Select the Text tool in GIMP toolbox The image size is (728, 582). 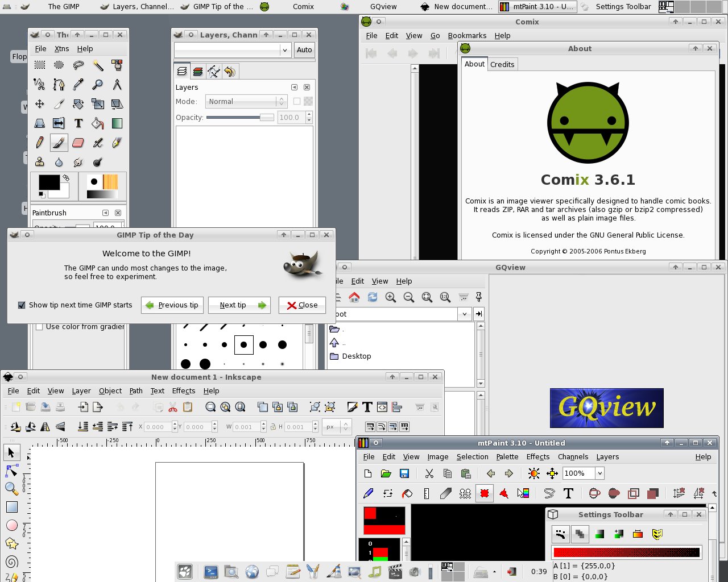pyautogui.click(x=78, y=123)
